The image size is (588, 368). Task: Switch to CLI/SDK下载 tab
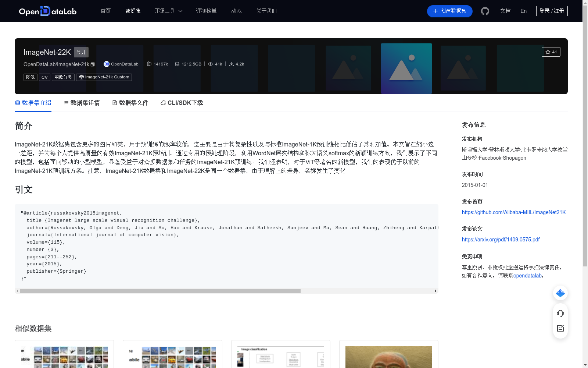[182, 103]
